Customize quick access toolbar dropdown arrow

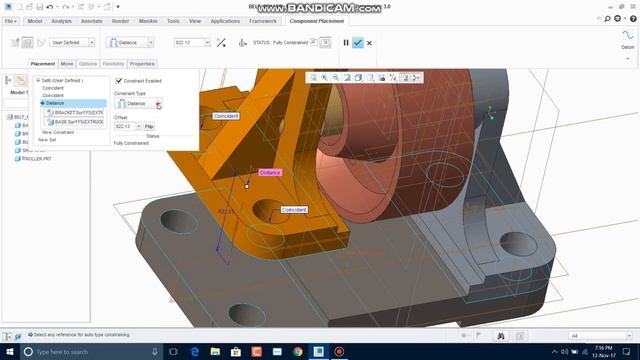pyautogui.click(x=118, y=7)
